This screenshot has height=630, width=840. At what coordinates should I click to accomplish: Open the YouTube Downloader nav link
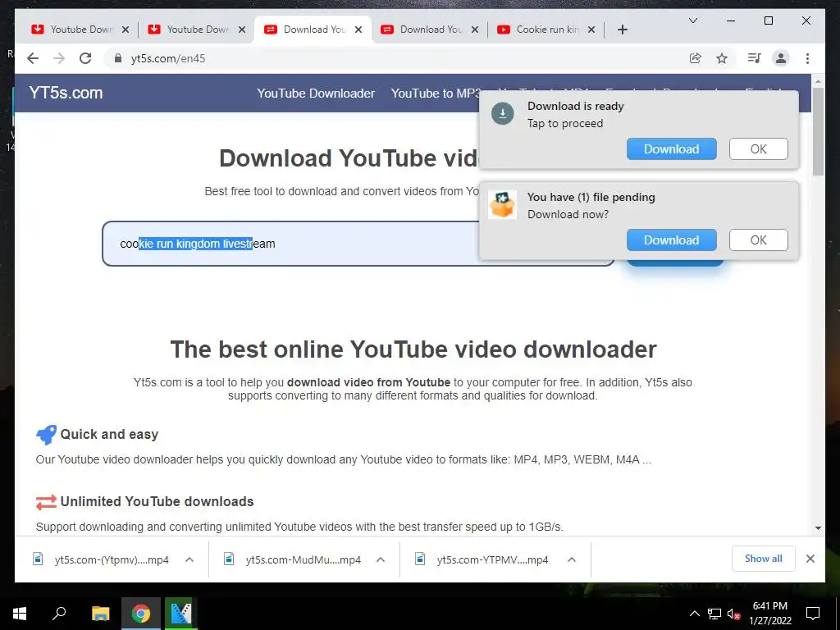pos(316,94)
